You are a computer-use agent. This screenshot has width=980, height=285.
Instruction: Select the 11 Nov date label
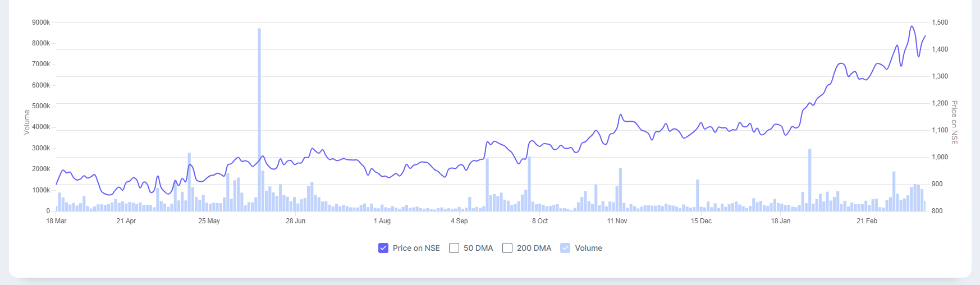(x=617, y=221)
